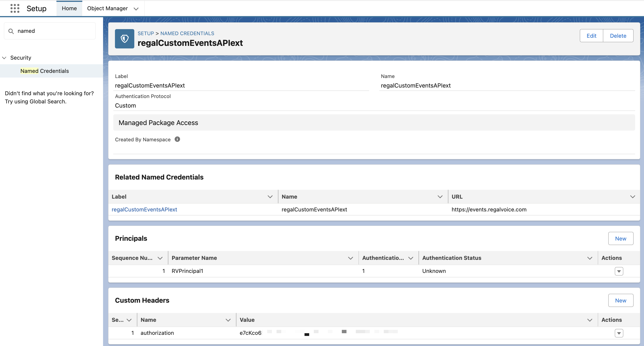Open Authentication Status column menu chevron

(x=590, y=258)
